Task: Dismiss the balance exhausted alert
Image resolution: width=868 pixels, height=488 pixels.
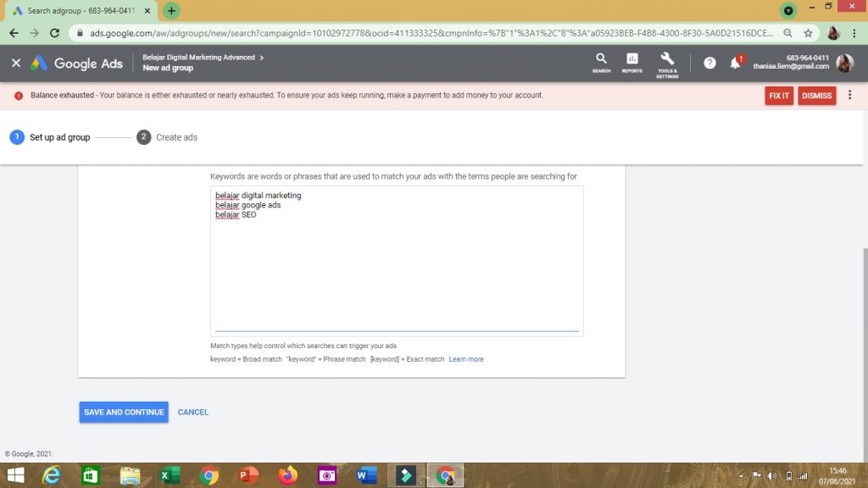Action: pos(816,96)
